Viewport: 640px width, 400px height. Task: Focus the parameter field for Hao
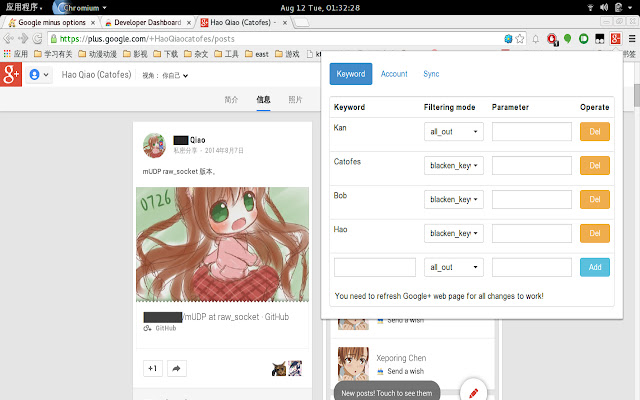531,233
